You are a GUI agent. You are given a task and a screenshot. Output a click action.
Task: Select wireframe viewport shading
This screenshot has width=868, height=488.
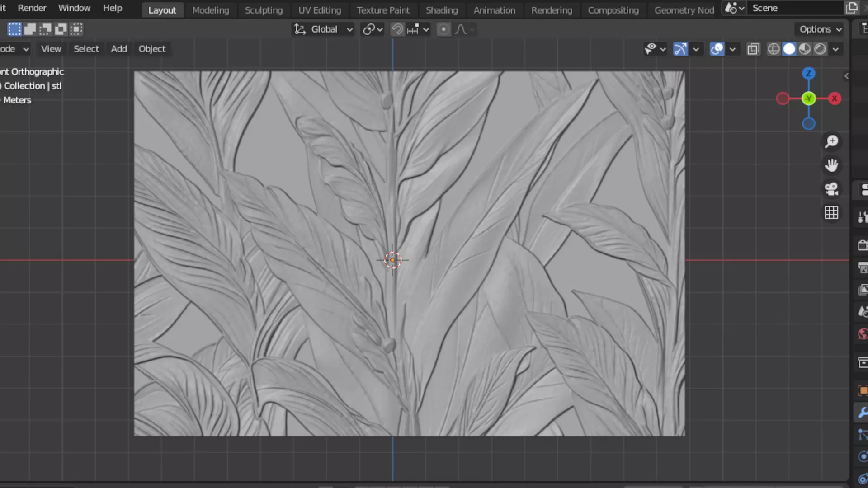[774, 49]
